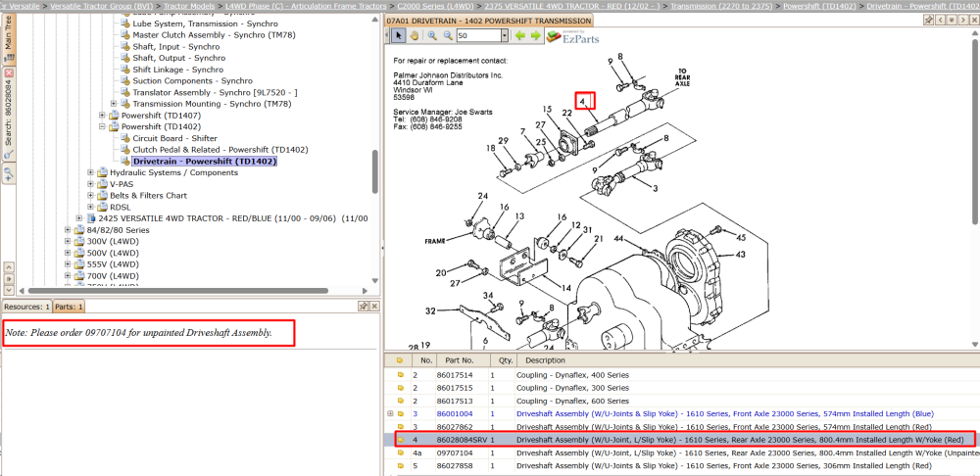The image size is (980, 476).
Task: Click the tree panel horizontal scrollbar
Action: coord(178,291)
